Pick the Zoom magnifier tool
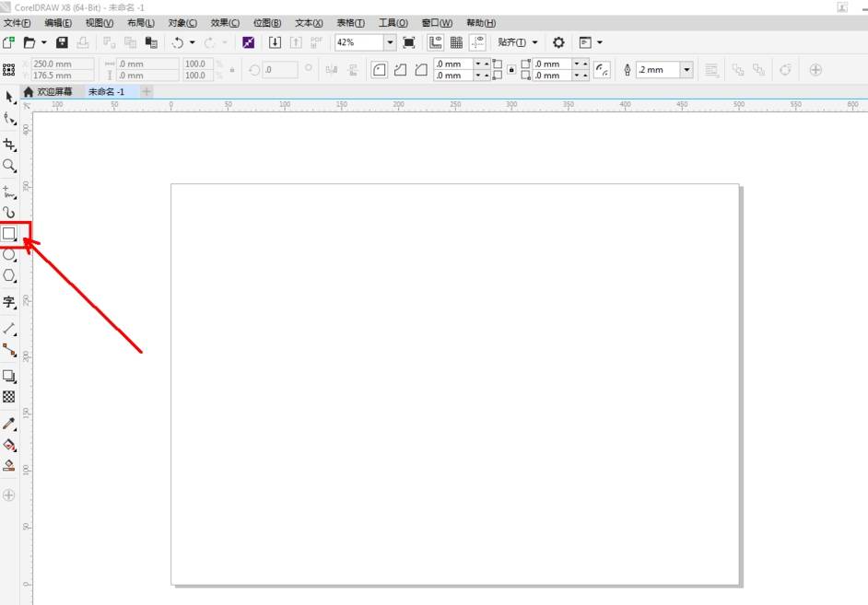This screenshot has height=605, width=868. [10, 166]
